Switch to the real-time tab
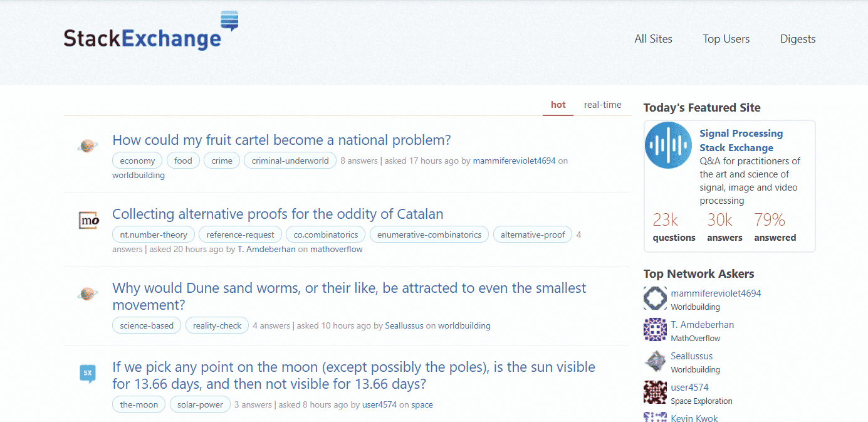 point(602,104)
